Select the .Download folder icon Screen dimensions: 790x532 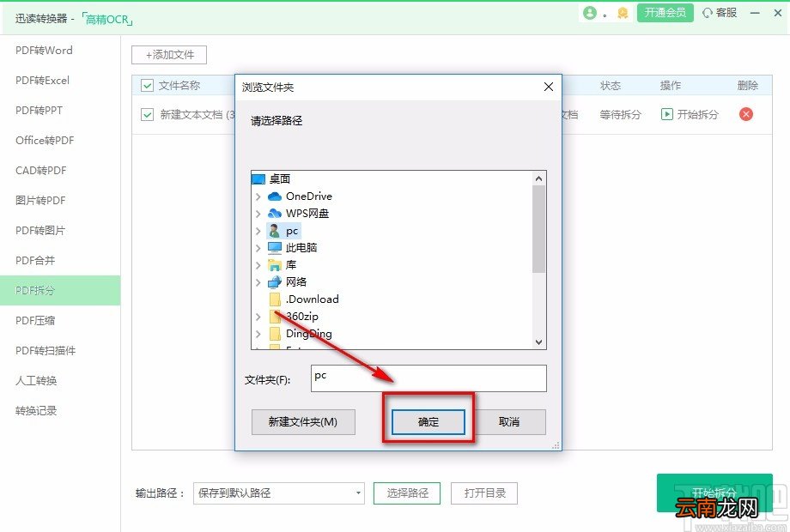point(275,299)
